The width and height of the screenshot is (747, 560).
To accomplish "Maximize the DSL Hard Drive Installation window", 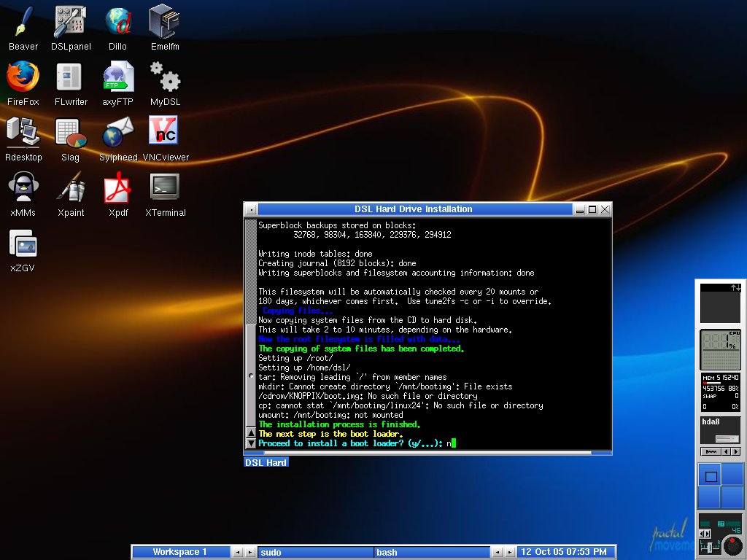I will pyautogui.click(x=592, y=209).
